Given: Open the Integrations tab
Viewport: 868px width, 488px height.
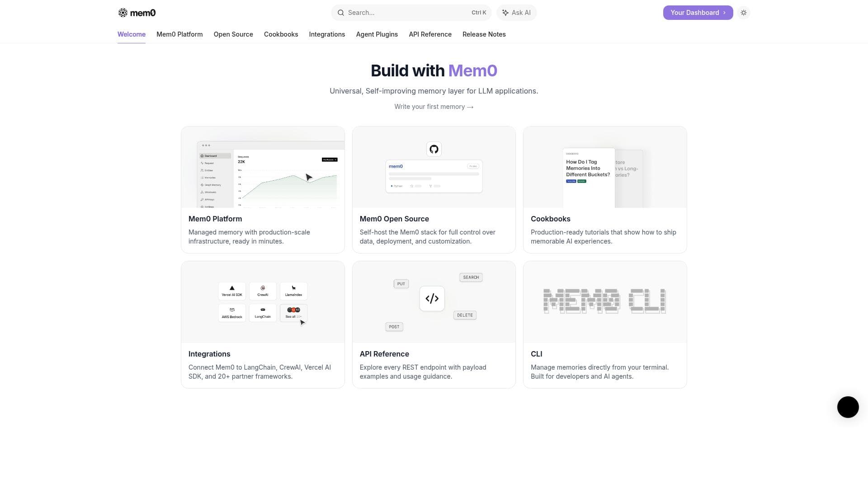Looking at the screenshot, I should click(327, 34).
